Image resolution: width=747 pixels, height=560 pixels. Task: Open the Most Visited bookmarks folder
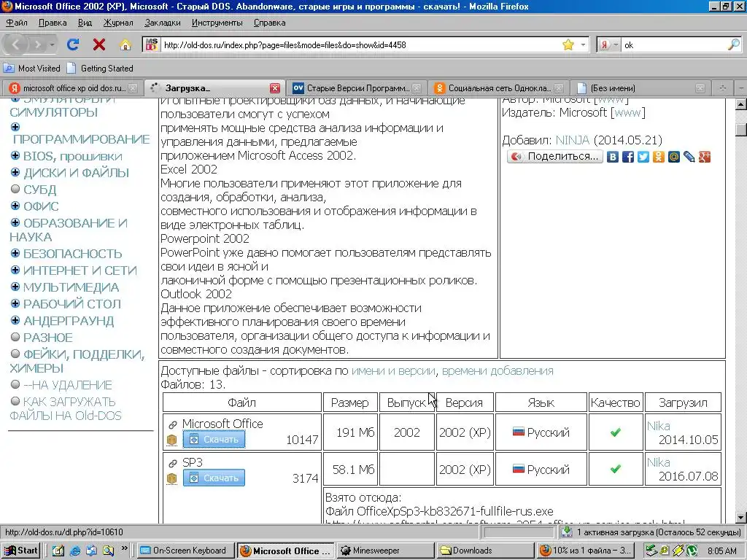click(32, 68)
